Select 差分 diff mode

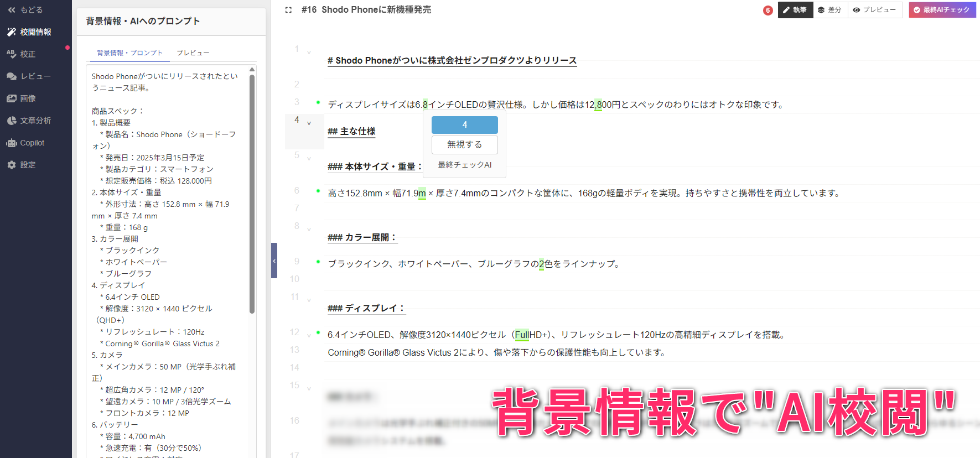click(x=830, y=10)
